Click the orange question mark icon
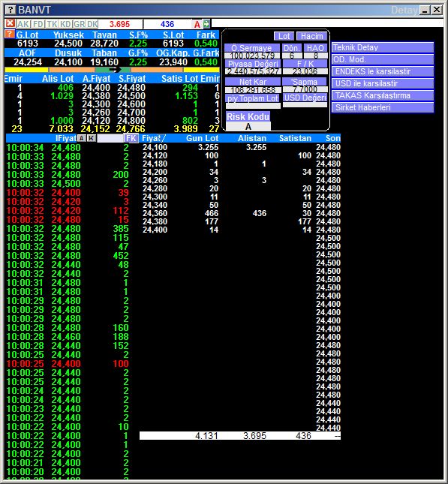The image size is (448, 484). click(10, 34)
